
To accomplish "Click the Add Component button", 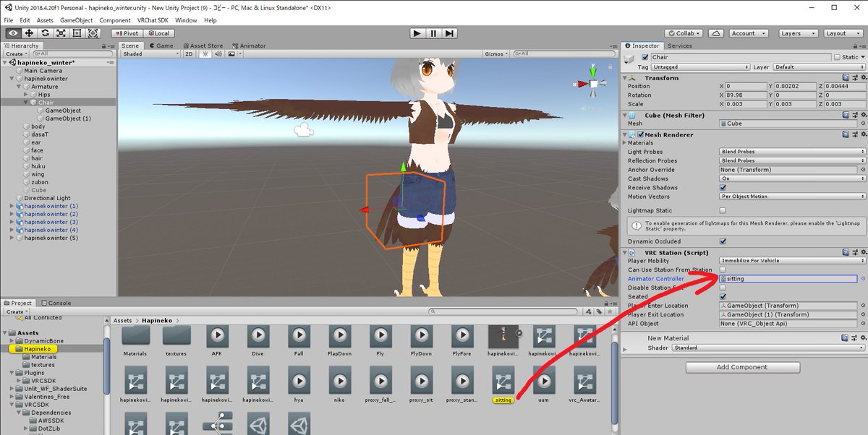I will pyautogui.click(x=742, y=367).
